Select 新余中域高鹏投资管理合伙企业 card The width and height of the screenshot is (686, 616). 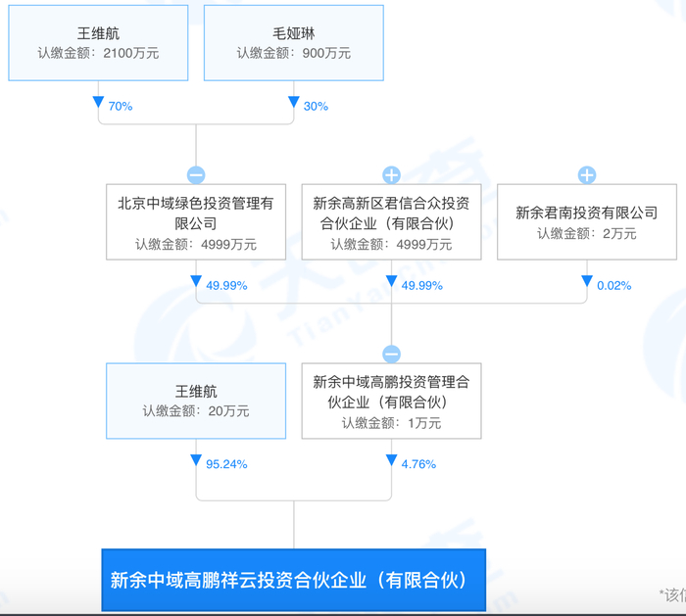[x=392, y=401]
